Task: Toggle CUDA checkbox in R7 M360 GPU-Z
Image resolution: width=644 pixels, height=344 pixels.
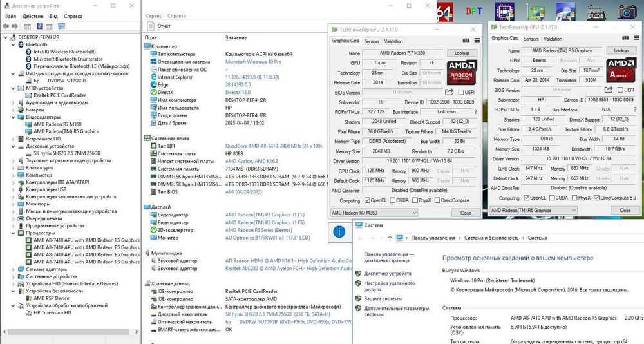Action: coord(393,200)
